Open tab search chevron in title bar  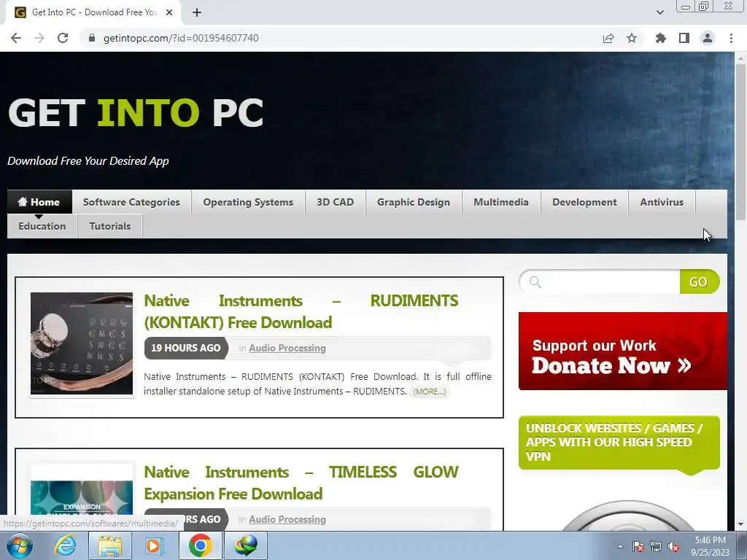click(x=659, y=12)
